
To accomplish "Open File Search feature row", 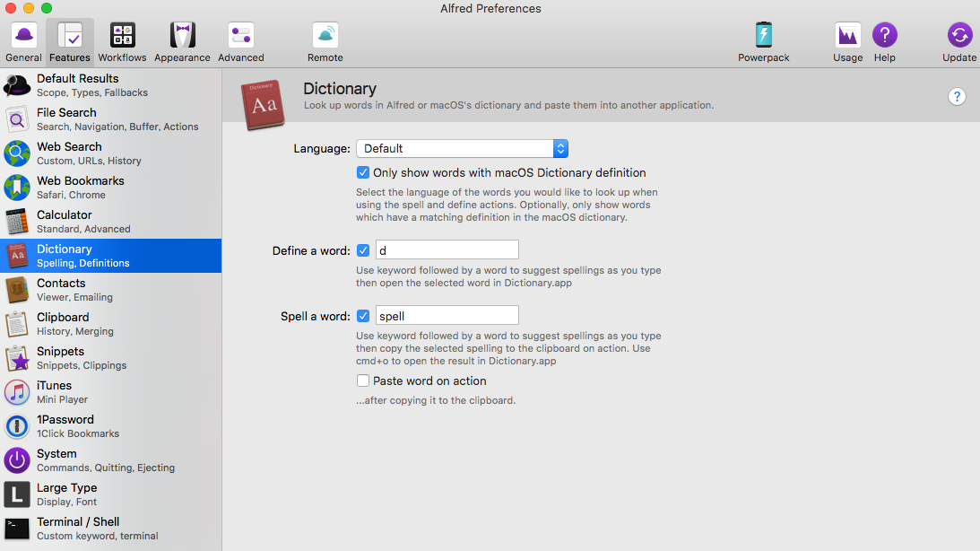I will point(110,118).
